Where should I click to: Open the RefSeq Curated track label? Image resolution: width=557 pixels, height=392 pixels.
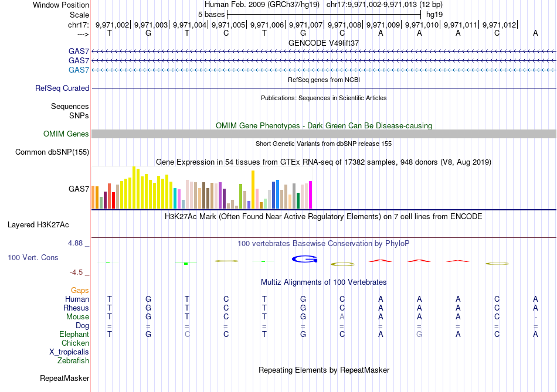62,88
